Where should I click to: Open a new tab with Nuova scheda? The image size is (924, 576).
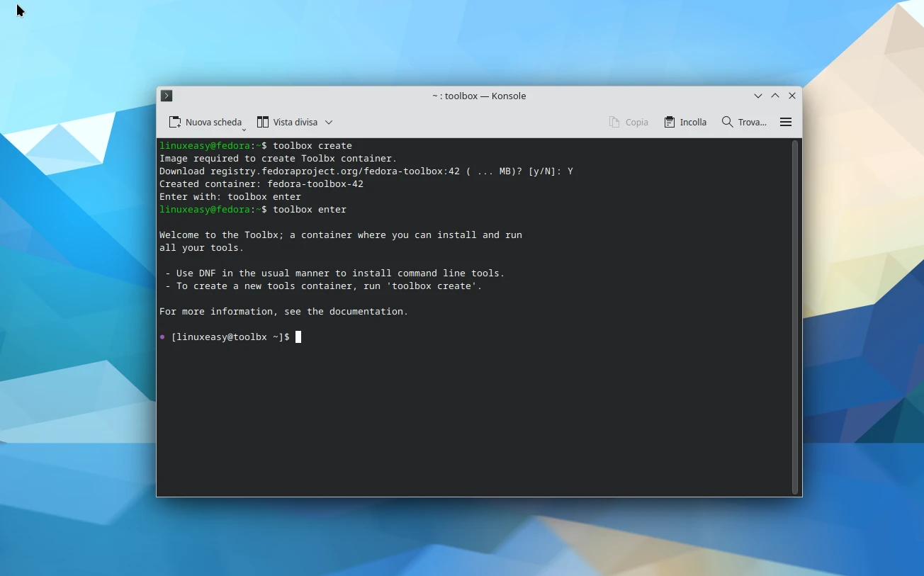point(205,122)
